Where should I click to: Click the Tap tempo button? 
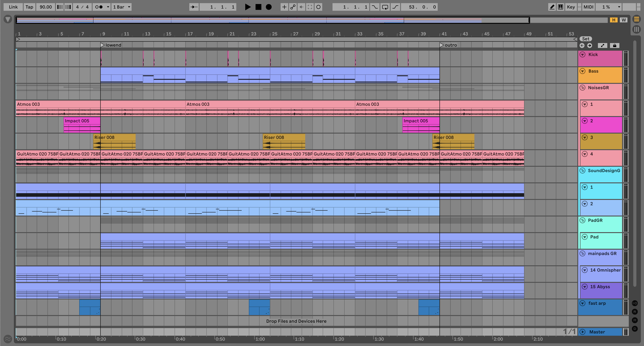(x=29, y=7)
